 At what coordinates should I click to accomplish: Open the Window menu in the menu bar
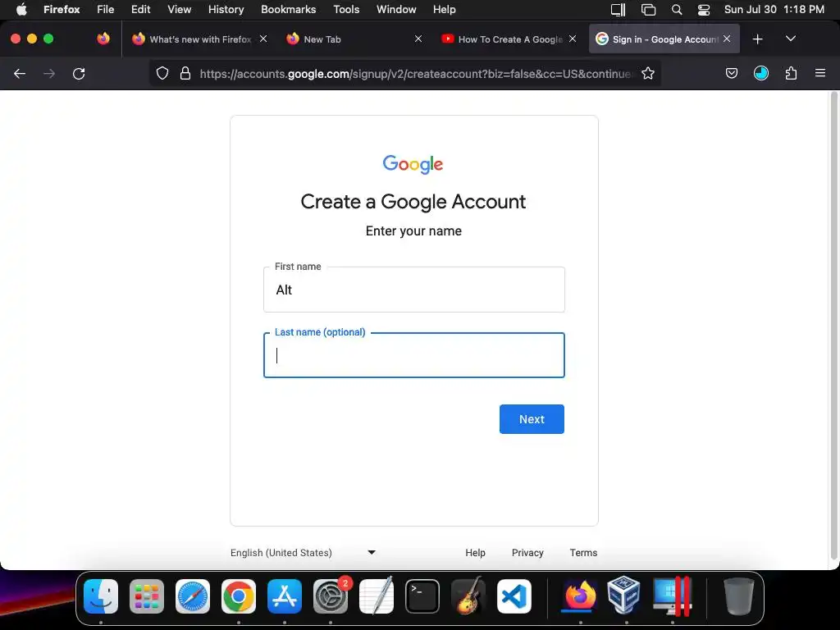pyautogui.click(x=396, y=9)
